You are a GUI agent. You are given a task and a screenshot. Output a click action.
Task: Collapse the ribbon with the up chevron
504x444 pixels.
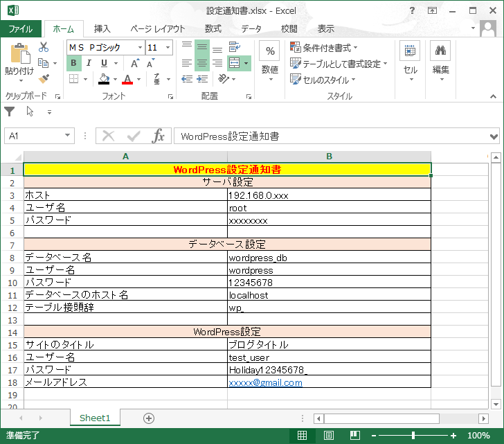point(493,96)
